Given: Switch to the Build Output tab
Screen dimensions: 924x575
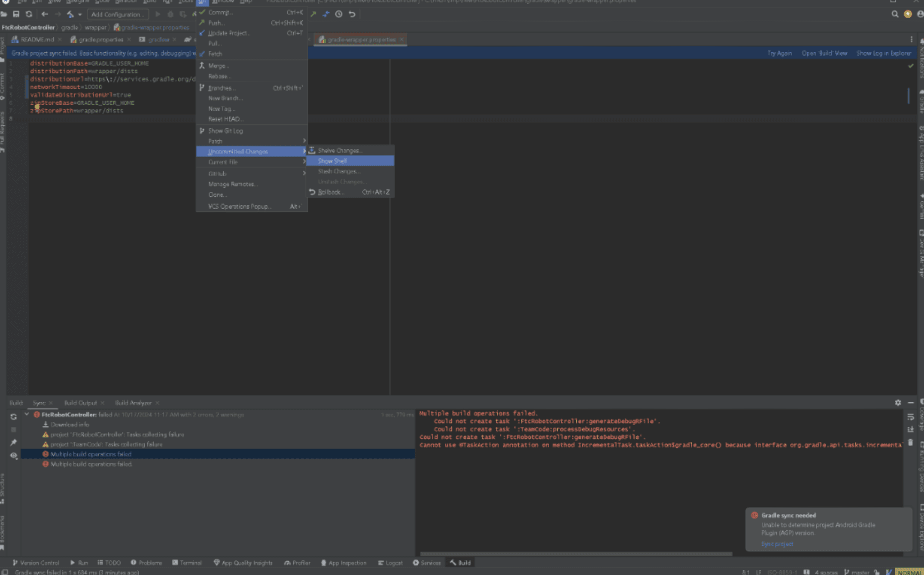Looking at the screenshot, I should 80,403.
